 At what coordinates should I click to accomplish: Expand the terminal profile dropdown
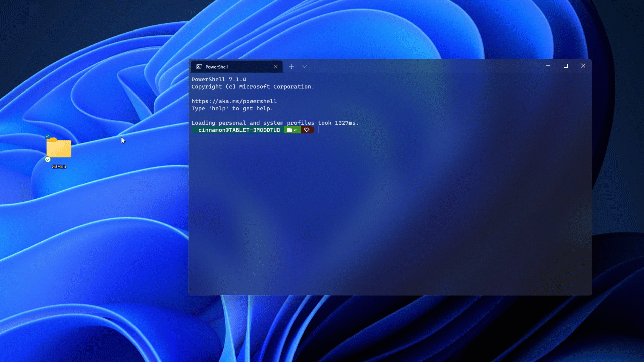(x=305, y=66)
